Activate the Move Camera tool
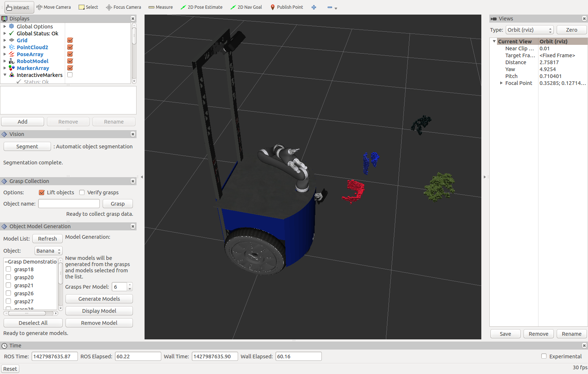The height and width of the screenshot is (374, 588). coord(54,7)
